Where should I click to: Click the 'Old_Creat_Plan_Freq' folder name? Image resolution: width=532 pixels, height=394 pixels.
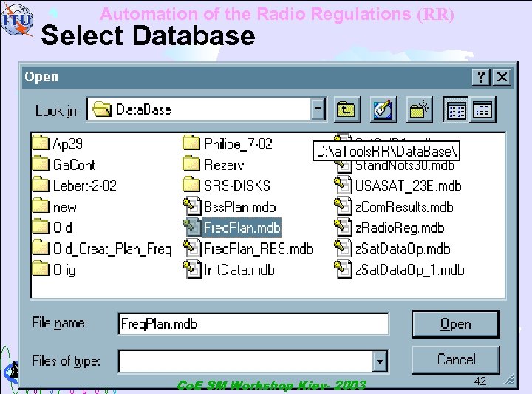112,249
